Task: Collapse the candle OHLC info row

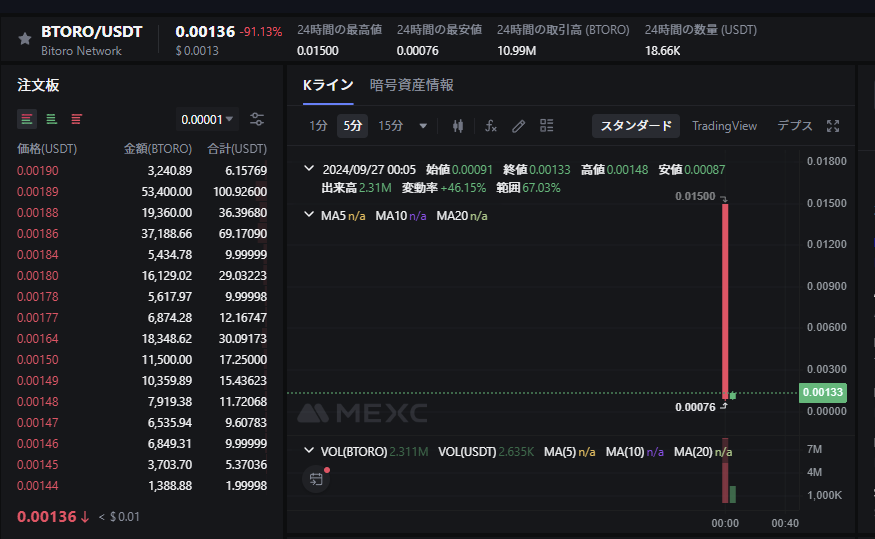Action: click(x=309, y=168)
